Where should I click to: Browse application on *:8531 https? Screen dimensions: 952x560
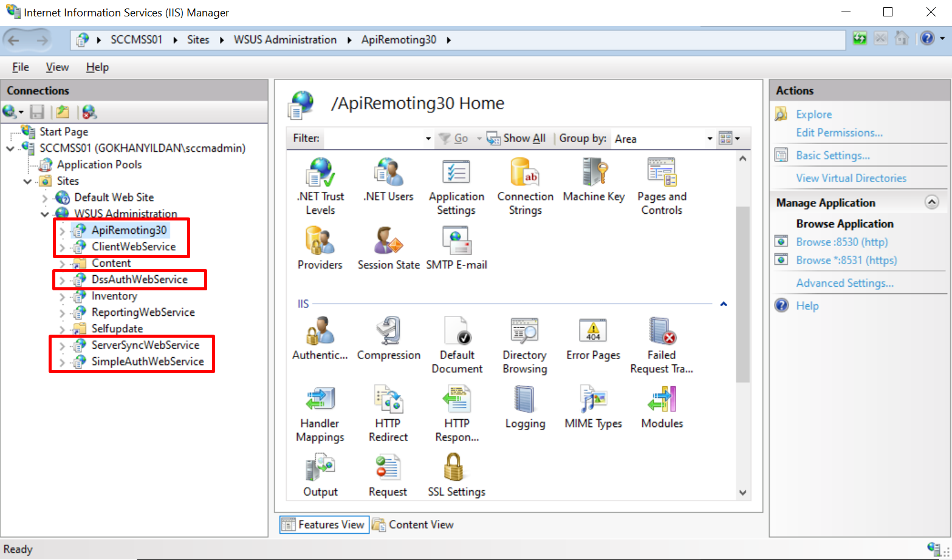pyautogui.click(x=846, y=260)
